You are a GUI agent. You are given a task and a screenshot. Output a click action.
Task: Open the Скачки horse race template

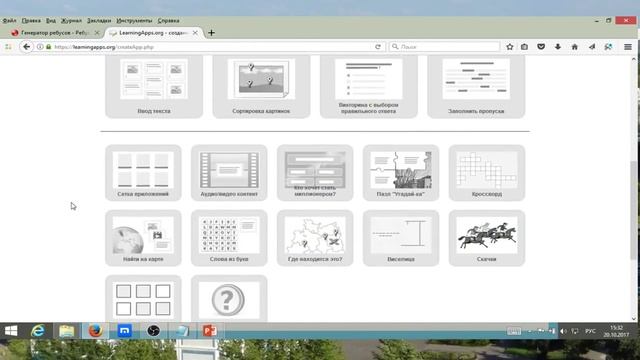pyautogui.click(x=487, y=238)
